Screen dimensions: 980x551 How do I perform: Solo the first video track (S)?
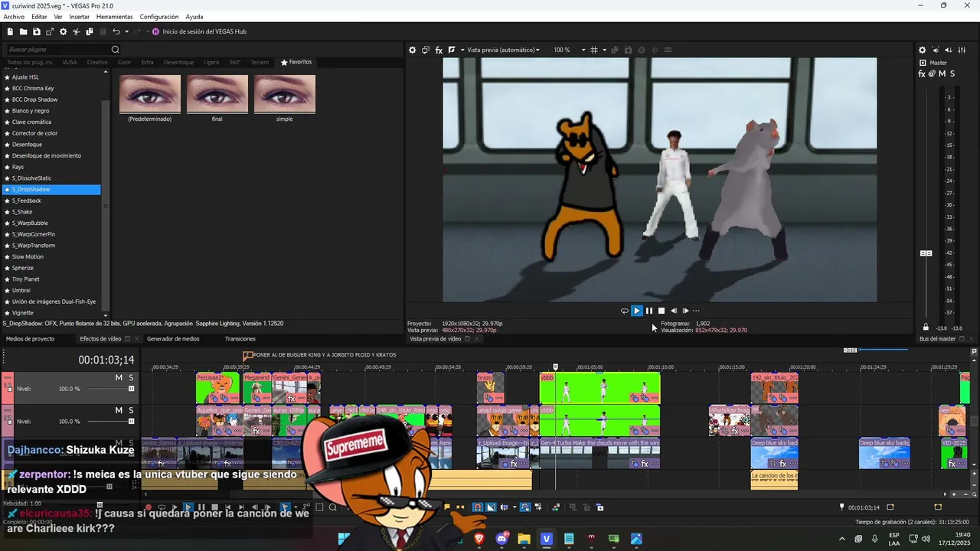[x=131, y=378]
